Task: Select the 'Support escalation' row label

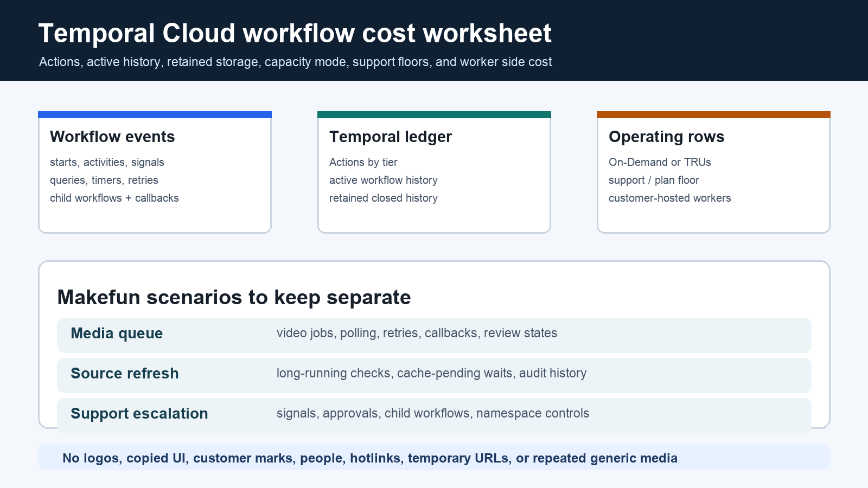Action: [x=139, y=414]
